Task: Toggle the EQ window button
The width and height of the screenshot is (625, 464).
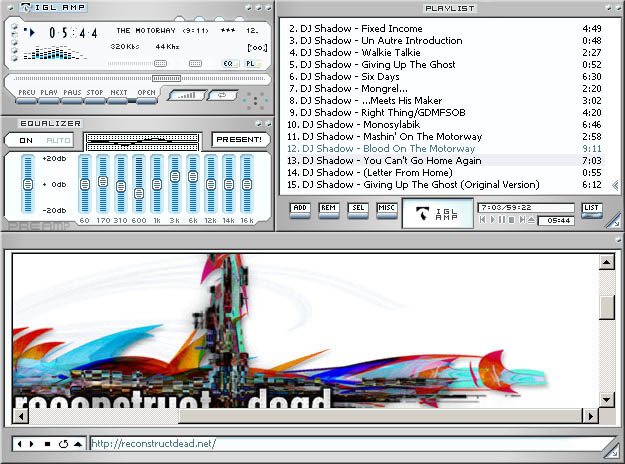Action: tap(230, 63)
